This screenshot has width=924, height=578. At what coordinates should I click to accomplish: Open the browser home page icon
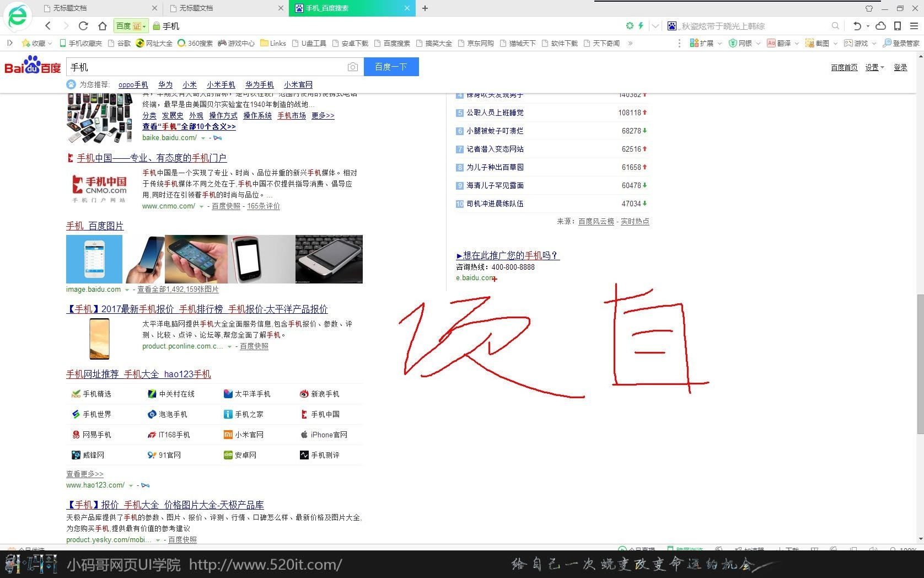102,26
